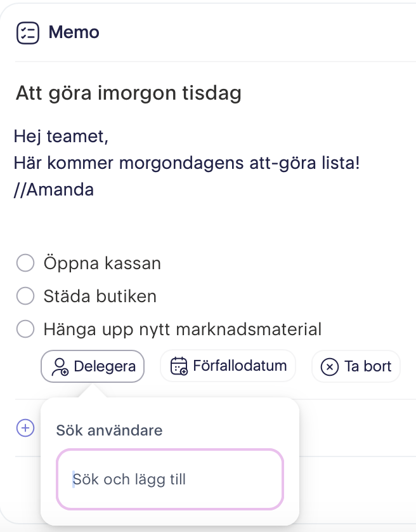Image resolution: width=416 pixels, height=532 pixels.
Task: Click the Delegera person-plus icon
Action: [x=60, y=367]
